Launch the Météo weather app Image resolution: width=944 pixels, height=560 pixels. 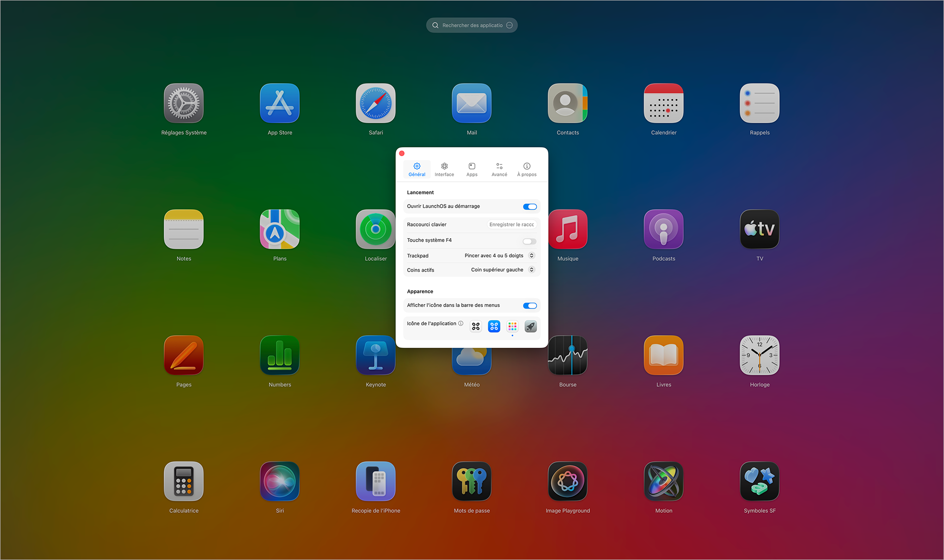click(x=472, y=362)
